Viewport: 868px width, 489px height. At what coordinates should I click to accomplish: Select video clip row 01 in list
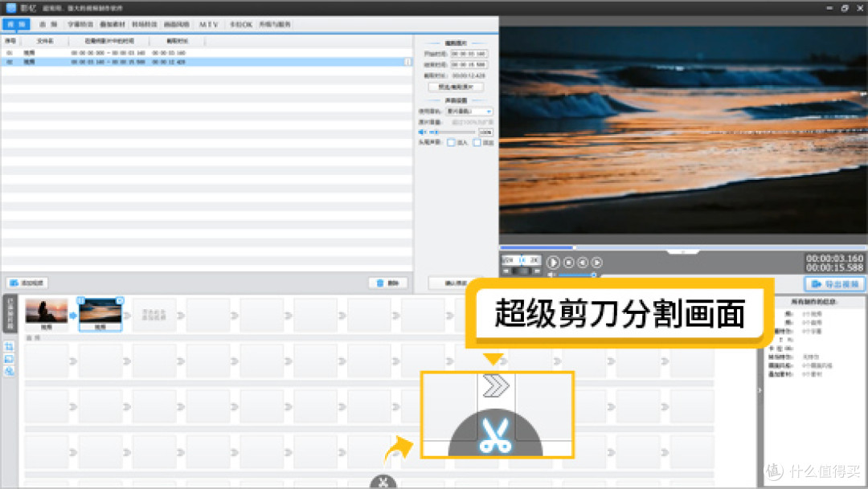coord(207,52)
